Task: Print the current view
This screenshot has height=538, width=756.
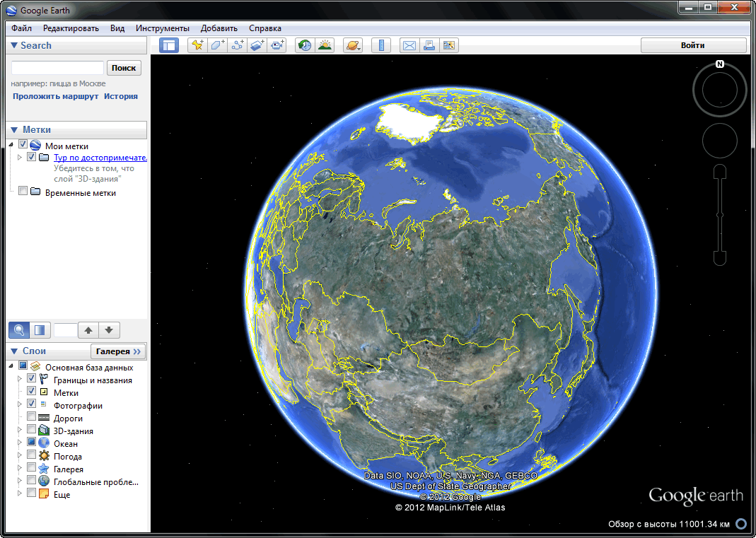Action: (429, 45)
